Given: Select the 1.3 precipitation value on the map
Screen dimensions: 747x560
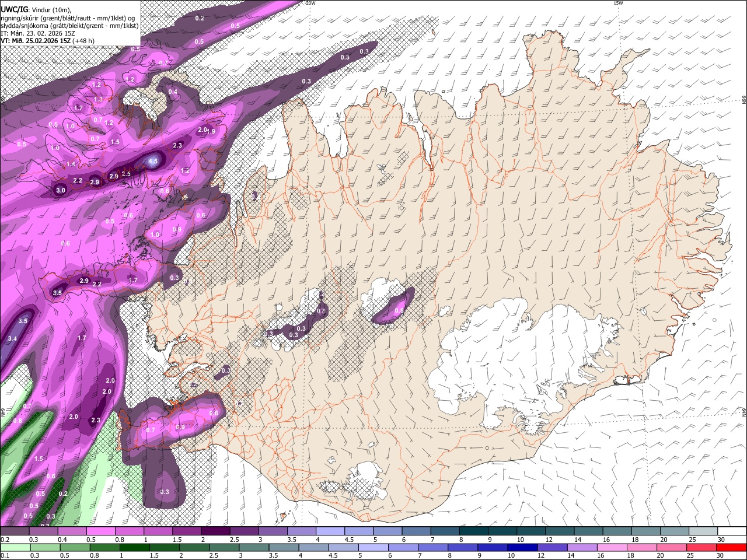Looking at the screenshot, I should point(98,100).
